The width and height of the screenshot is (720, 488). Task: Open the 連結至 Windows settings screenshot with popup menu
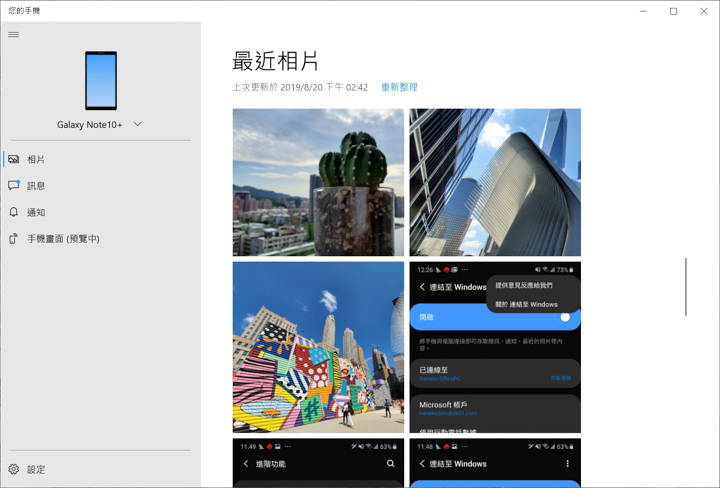pos(495,347)
